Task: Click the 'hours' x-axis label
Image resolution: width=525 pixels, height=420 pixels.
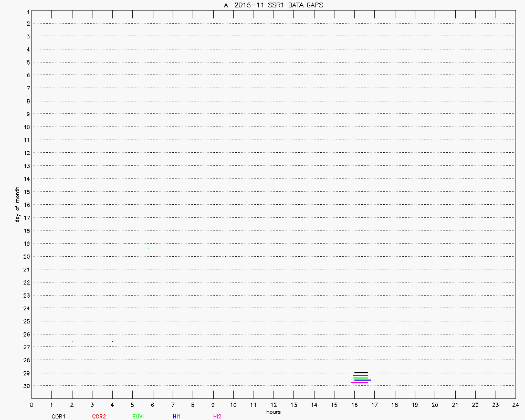Action: [274, 412]
